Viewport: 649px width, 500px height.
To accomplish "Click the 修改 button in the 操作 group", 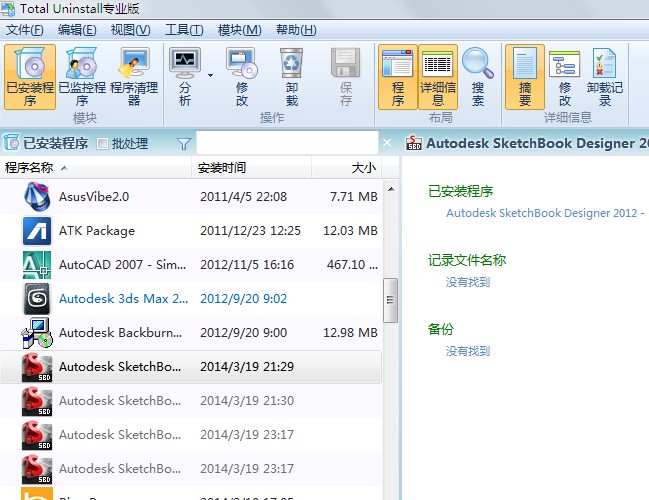I will [242, 77].
